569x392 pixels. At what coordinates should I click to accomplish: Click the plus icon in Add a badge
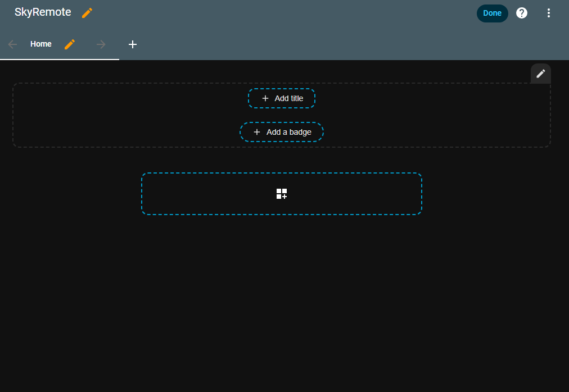click(x=257, y=132)
